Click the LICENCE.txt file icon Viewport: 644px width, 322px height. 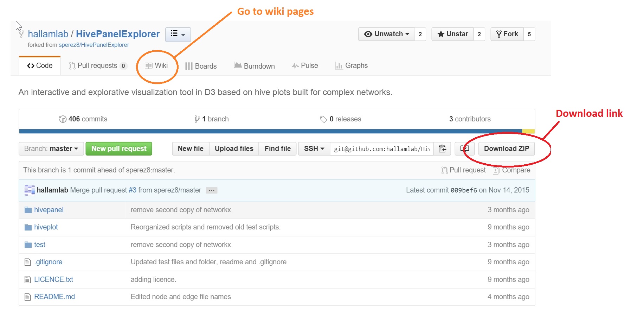(28, 280)
